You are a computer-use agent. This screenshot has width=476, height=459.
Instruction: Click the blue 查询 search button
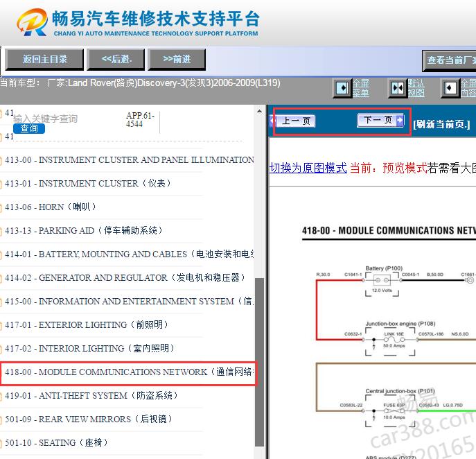29,128
